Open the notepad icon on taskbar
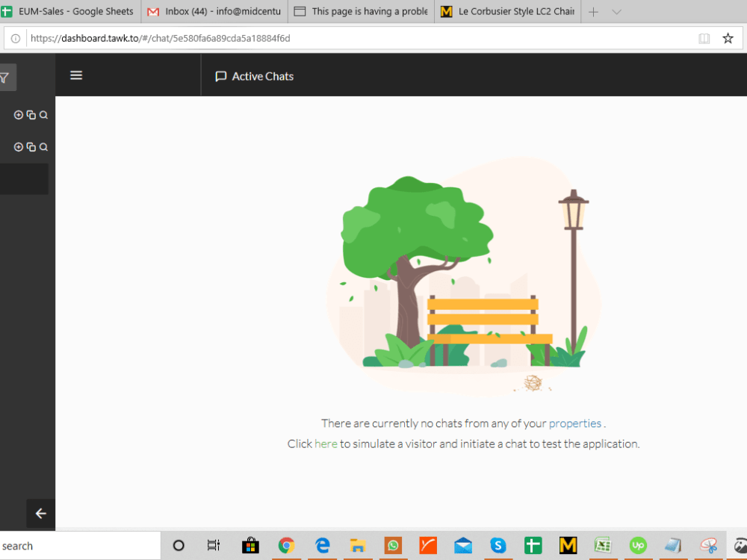747x560 pixels. pyautogui.click(x=673, y=546)
